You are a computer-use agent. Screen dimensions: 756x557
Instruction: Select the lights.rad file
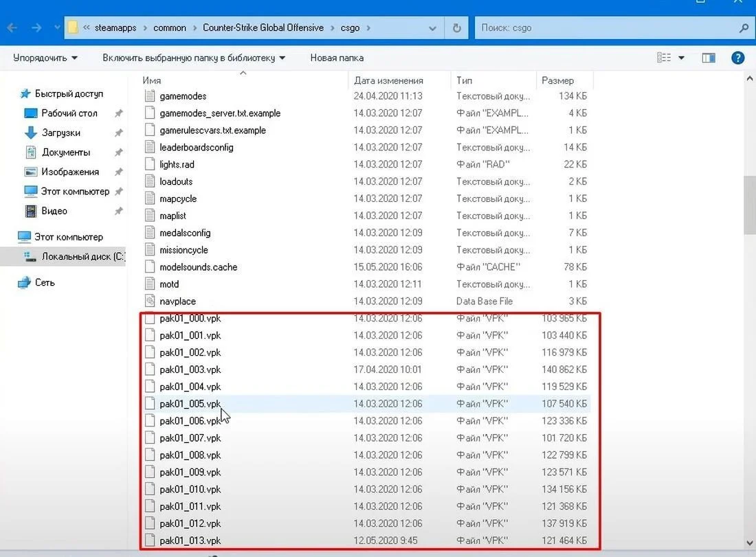coord(177,164)
